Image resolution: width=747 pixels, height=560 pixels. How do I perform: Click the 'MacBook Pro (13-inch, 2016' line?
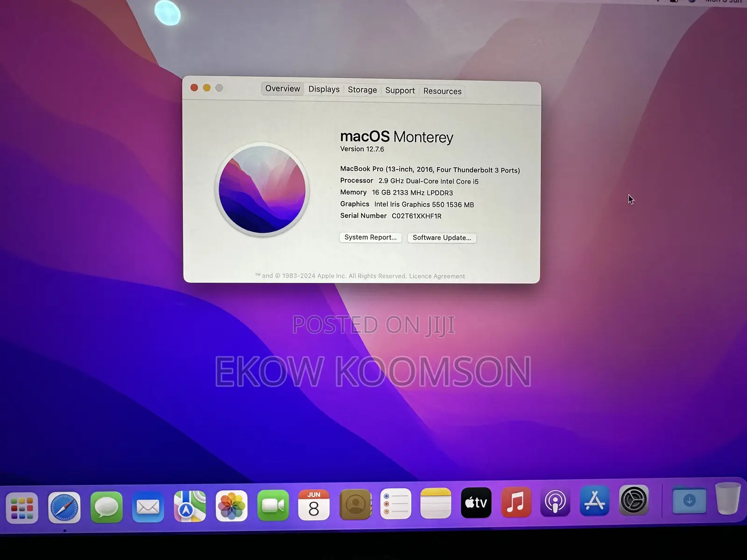tap(430, 169)
